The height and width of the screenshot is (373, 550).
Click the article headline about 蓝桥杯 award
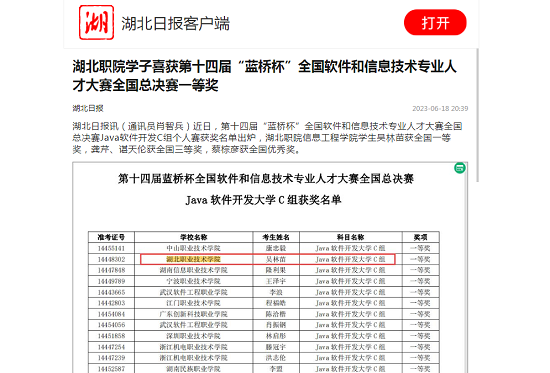[x=264, y=75]
